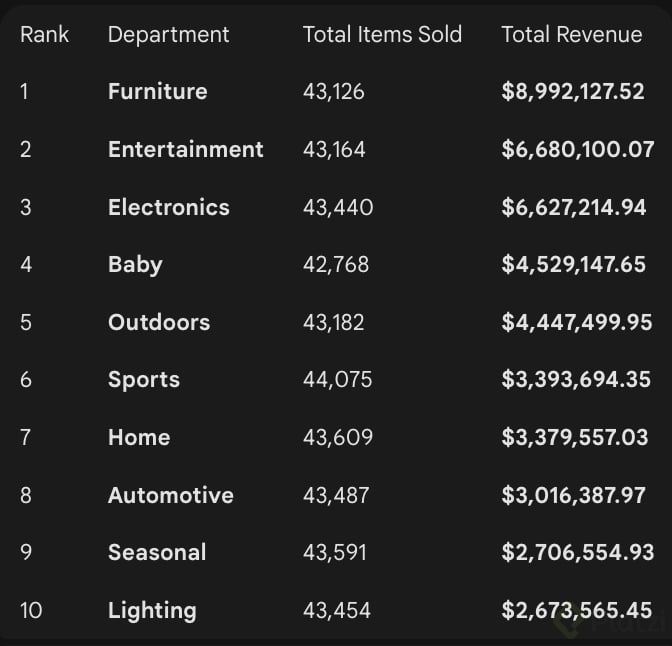Click the Department column header
The height and width of the screenshot is (646, 672).
pyautogui.click(x=168, y=34)
